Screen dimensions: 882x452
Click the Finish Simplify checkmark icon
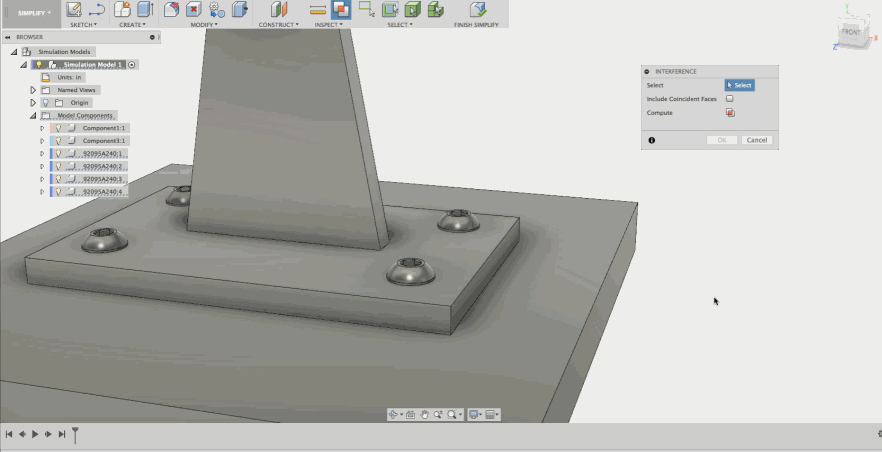[477, 10]
